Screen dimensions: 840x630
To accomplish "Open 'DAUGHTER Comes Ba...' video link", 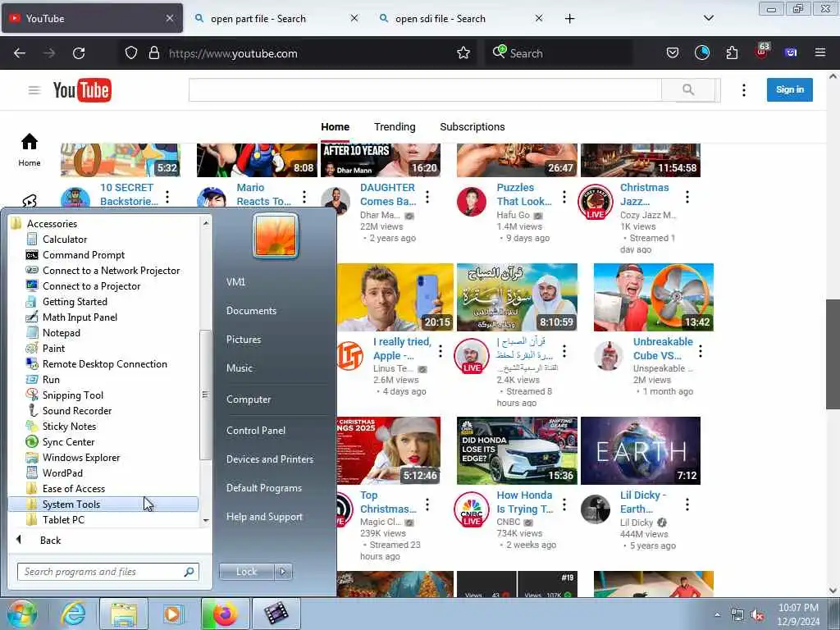I will (388, 194).
